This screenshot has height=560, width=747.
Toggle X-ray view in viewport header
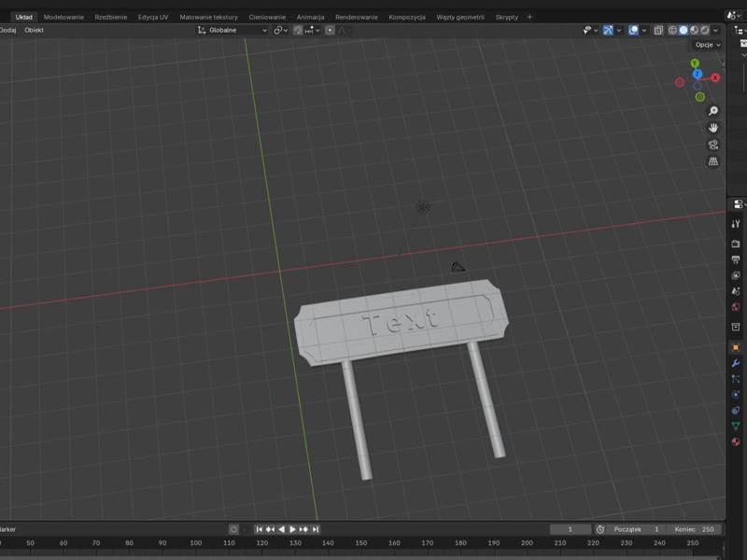click(658, 30)
